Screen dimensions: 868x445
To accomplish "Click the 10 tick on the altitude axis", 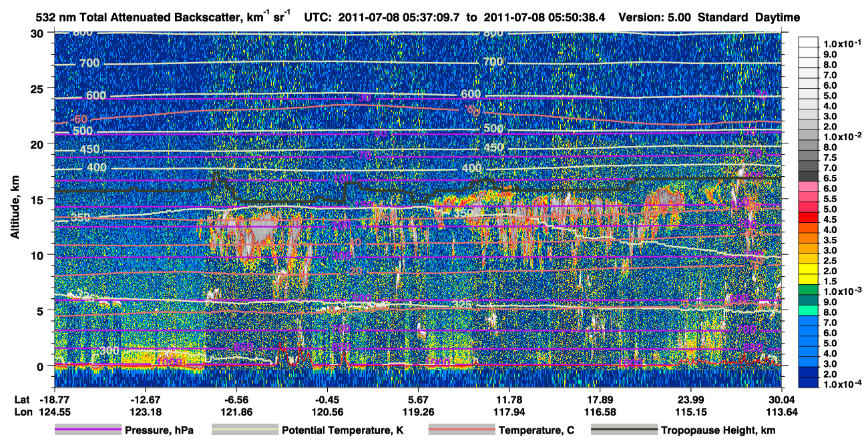I will tap(36, 255).
